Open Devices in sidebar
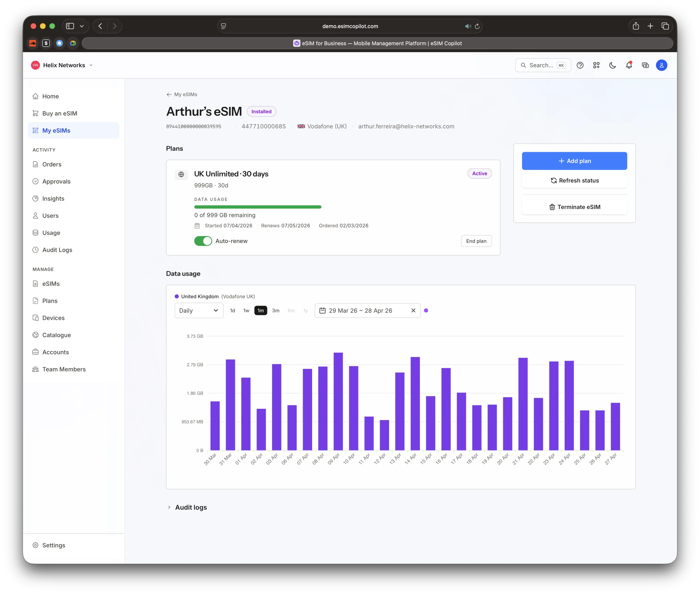700x594 pixels. coord(73,318)
